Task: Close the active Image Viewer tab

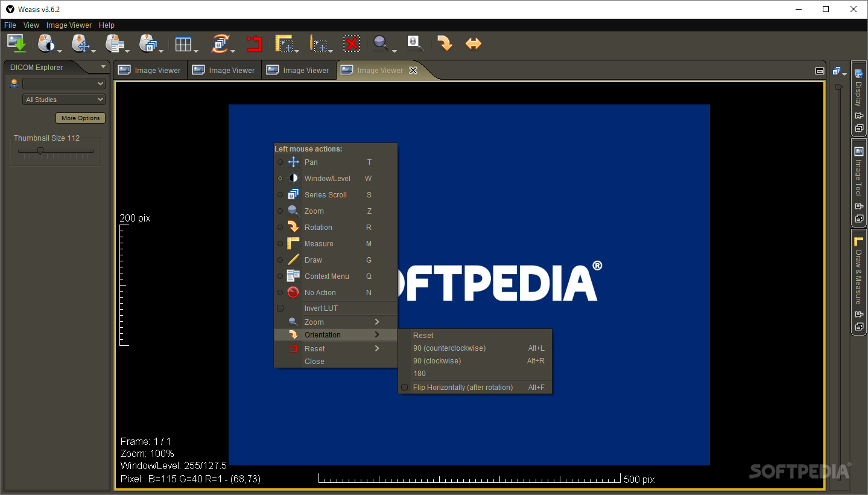Action: point(413,70)
